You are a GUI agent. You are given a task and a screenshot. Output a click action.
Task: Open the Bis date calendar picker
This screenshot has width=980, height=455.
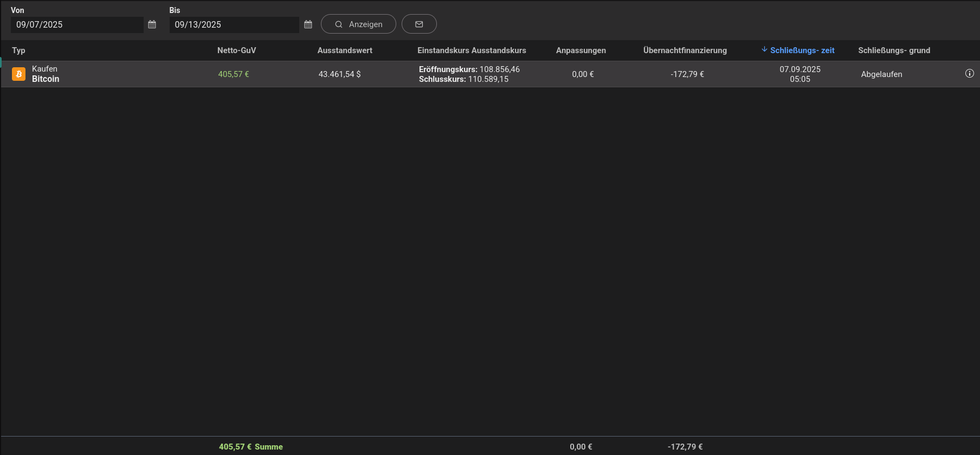coord(308,24)
